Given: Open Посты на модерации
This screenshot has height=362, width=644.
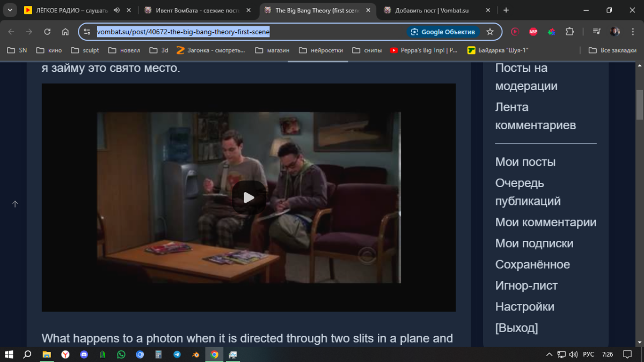Looking at the screenshot, I should coord(526,77).
